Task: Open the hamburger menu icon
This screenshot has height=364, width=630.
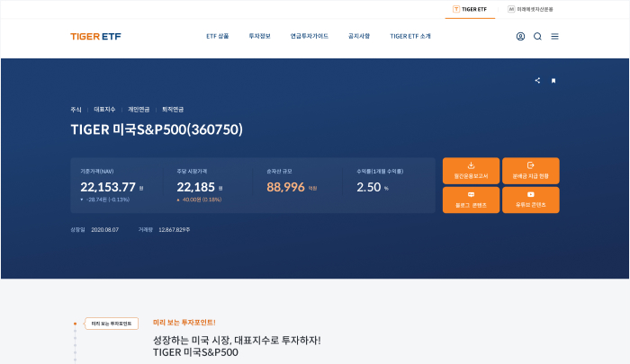Action: tap(555, 37)
